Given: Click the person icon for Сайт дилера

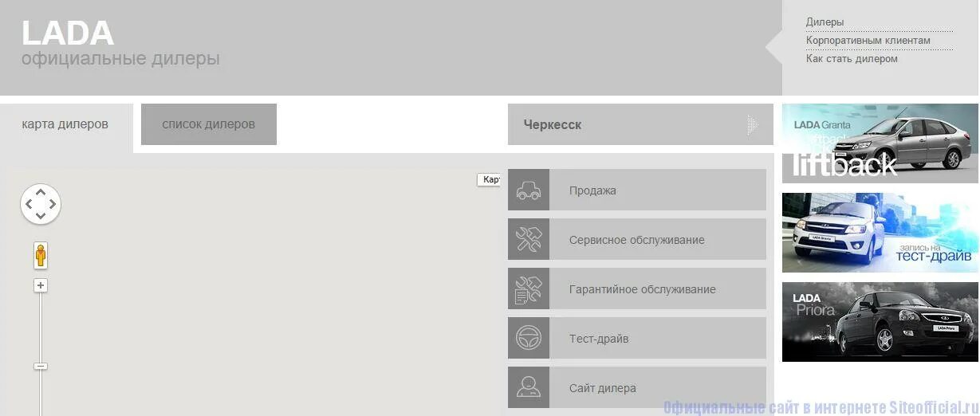Looking at the screenshot, I should click(x=529, y=387).
